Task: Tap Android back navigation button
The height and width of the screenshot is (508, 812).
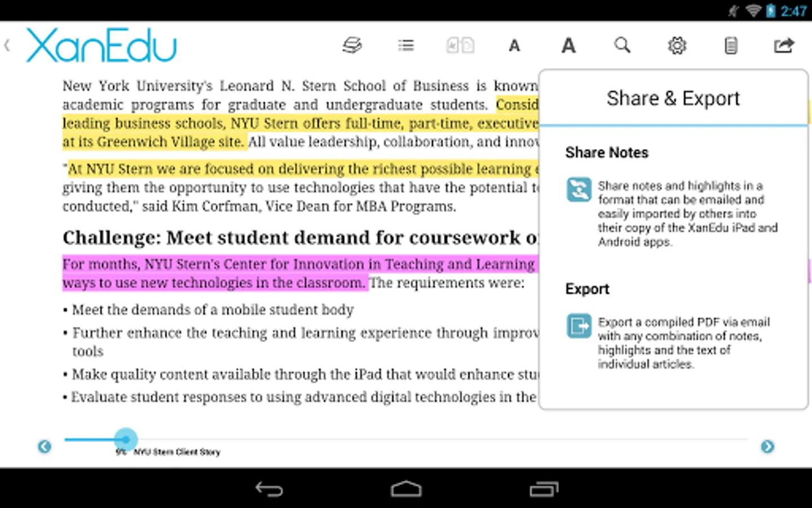Action: (269, 489)
